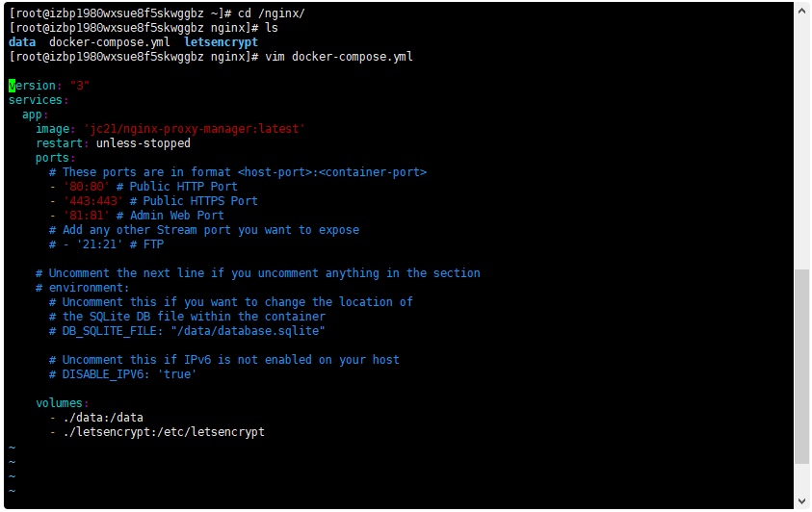
Task: Click the scrollbar down arrow
Action: (x=802, y=501)
